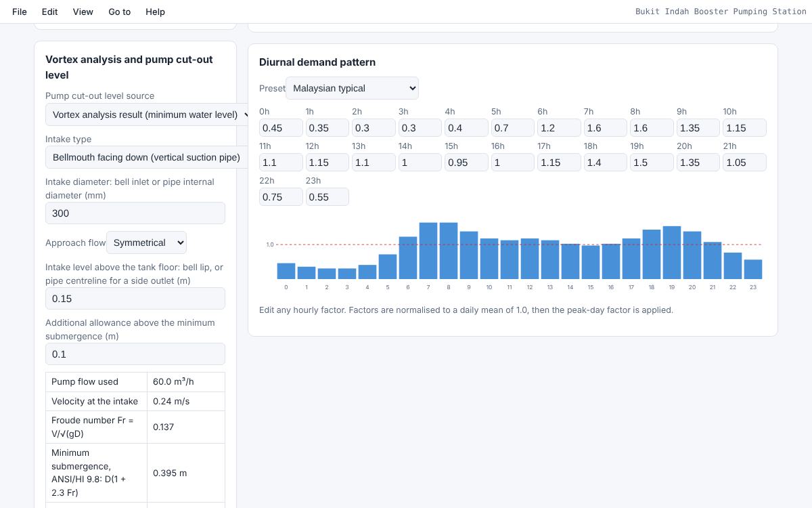Click the 12h demand factor field
Image resolution: width=812 pixels, height=508 pixels.
[328, 162]
